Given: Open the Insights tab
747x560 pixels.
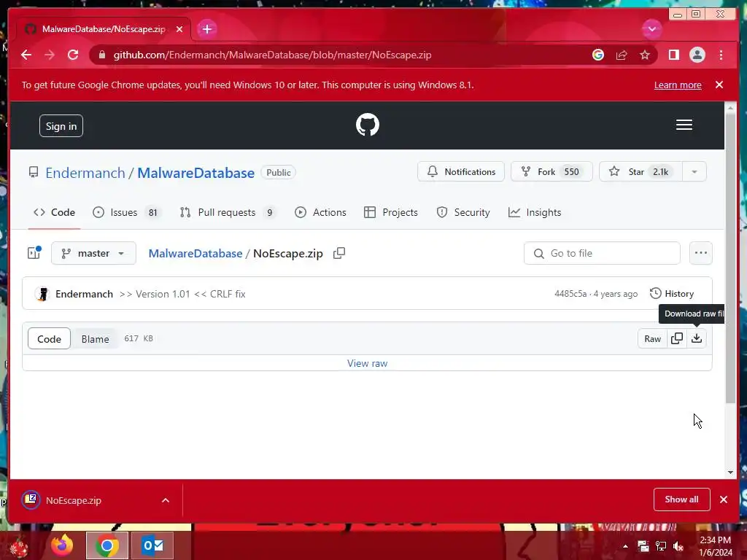Looking at the screenshot, I should tap(535, 212).
